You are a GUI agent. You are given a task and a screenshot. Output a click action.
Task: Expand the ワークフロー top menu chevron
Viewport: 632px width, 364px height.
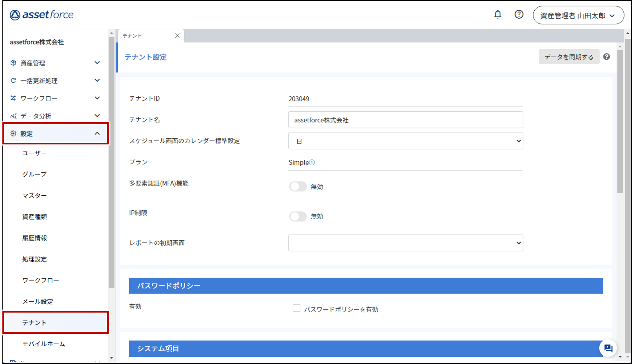[97, 98]
